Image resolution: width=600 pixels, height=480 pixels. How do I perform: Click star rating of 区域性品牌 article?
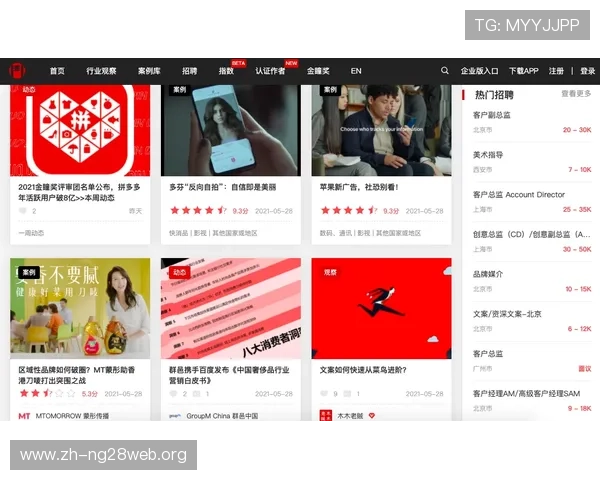point(47,393)
